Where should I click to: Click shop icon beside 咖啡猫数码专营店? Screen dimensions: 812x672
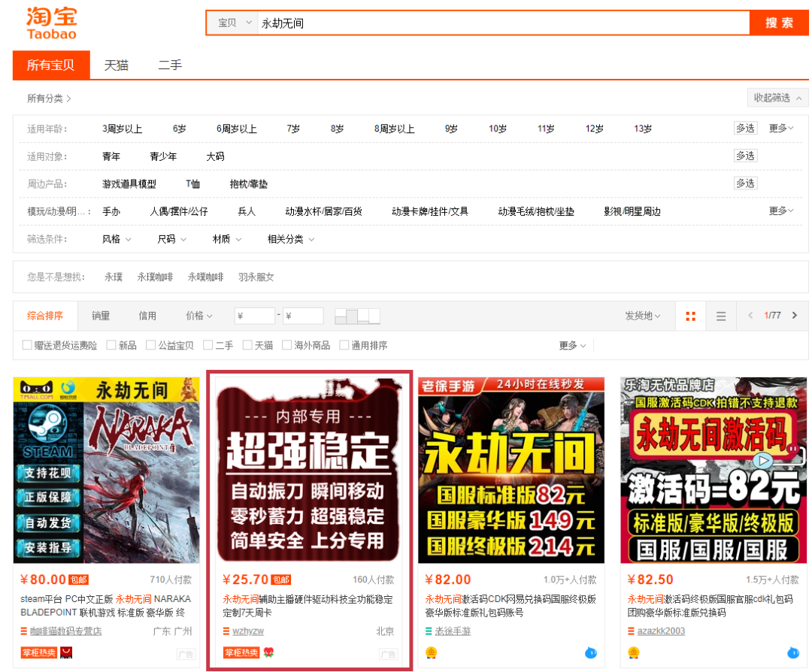tap(24, 631)
